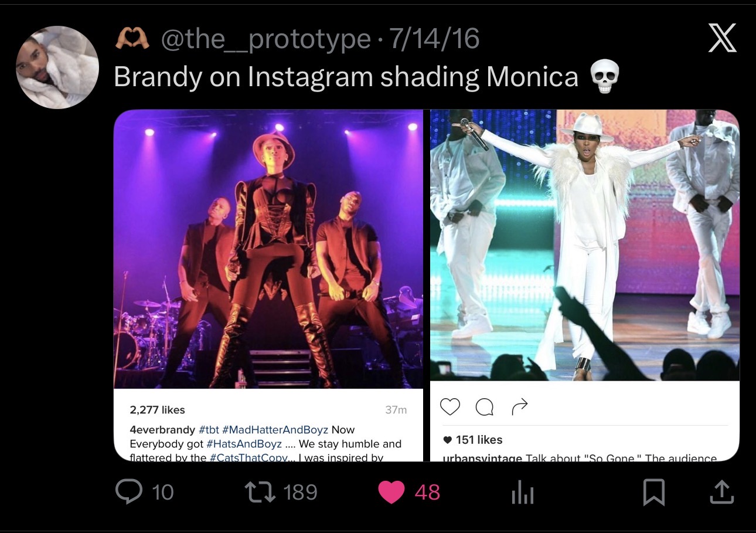Click the Instagram comment bubble under right photo
This screenshot has width=756, height=533.
click(484, 407)
